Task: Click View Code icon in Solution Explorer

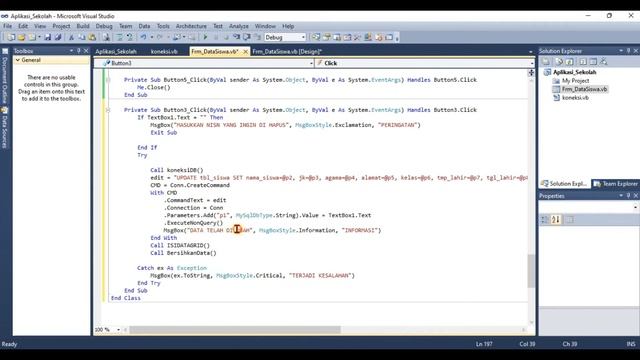Action: [583, 62]
